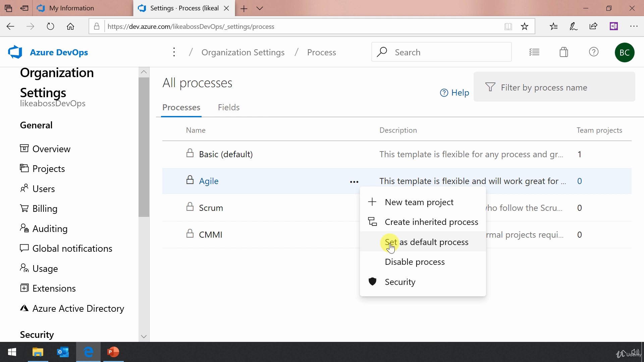
Task: Click the lock icon beside Scrum
Action: (x=190, y=207)
